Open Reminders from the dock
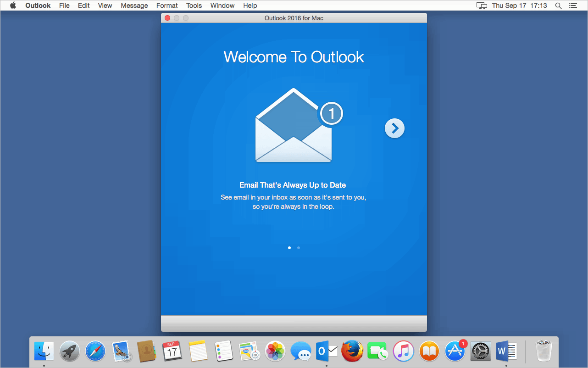Image resolution: width=588 pixels, height=368 pixels. tap(224, 351)
